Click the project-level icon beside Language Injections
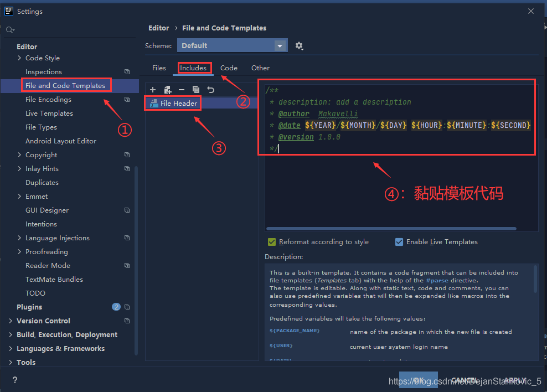This screenshot has height=392, width=547. pos(127,238)
